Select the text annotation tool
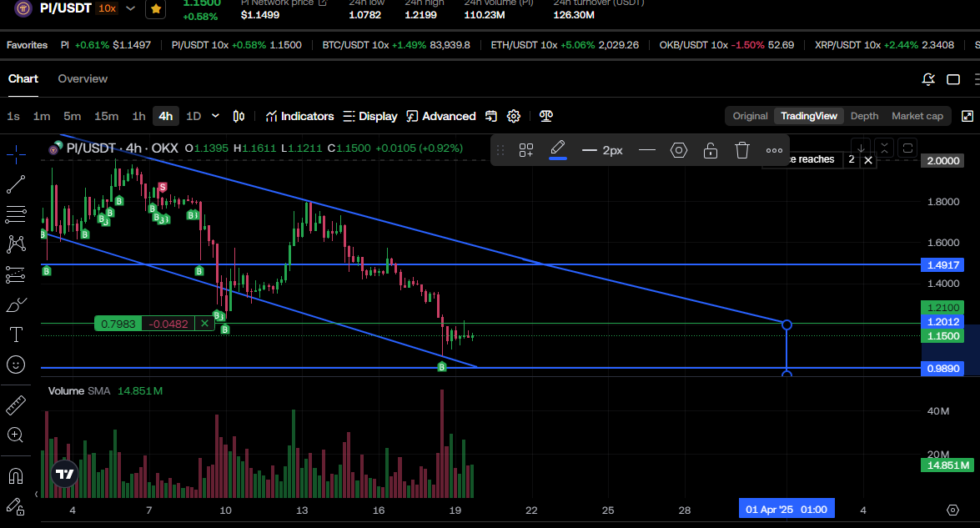Screen dimensions: 980x528 16,335
